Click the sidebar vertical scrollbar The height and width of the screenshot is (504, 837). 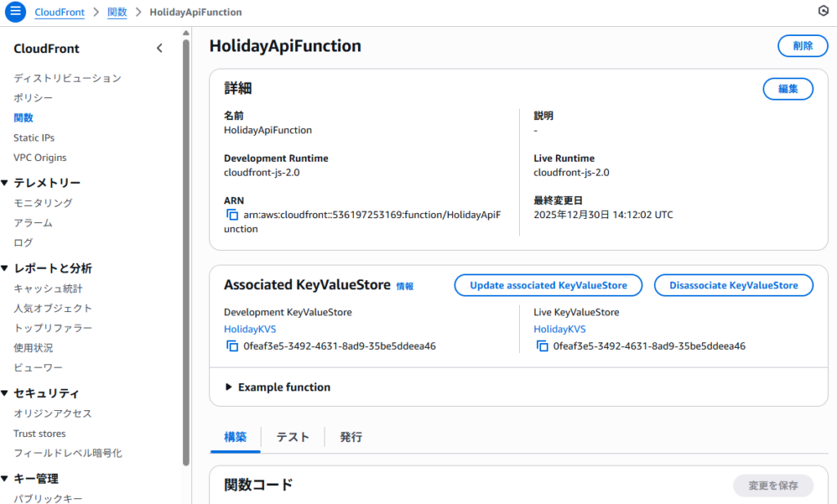[186, 245]
